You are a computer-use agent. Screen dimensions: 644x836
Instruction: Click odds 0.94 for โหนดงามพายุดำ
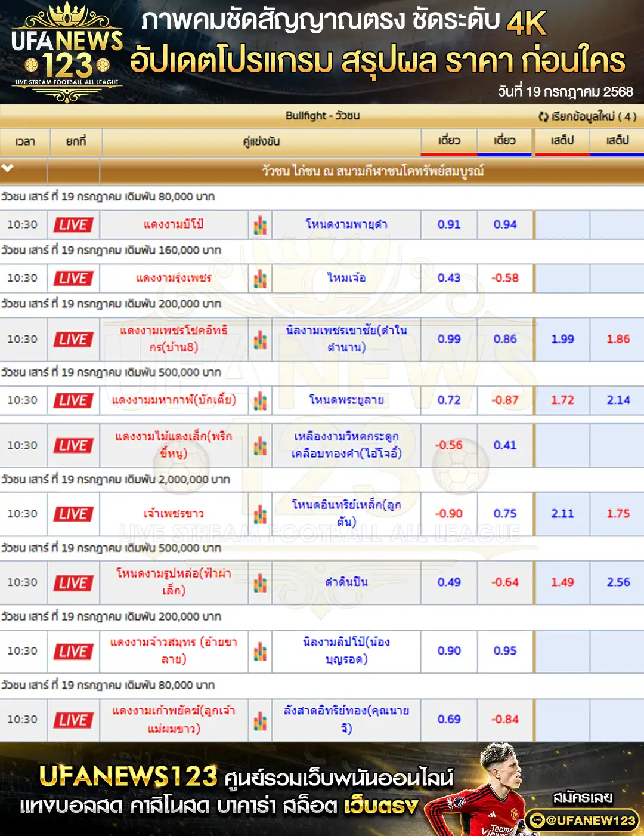point(504,224)
